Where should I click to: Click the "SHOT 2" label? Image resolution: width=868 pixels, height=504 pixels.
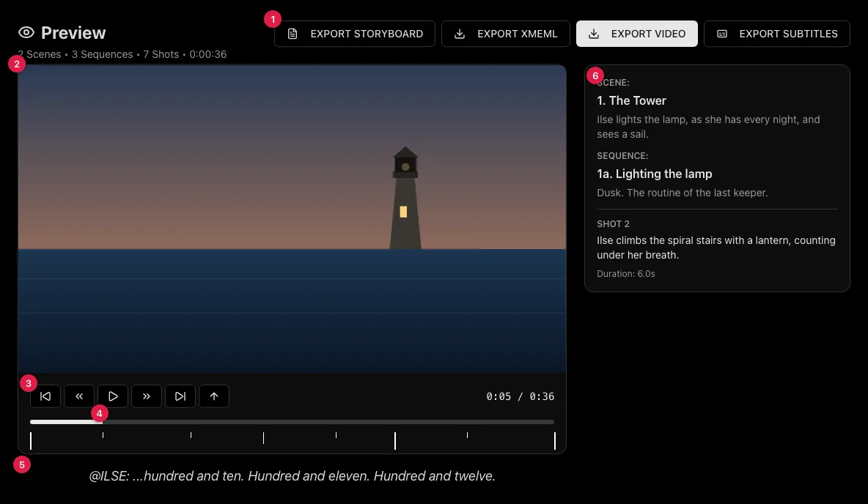613,224
